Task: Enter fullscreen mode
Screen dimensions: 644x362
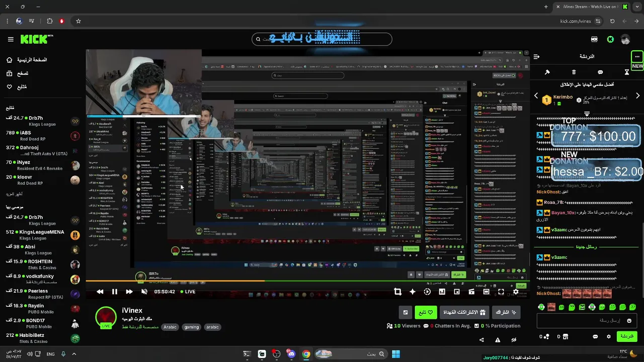Action: [x=501, y=292]
